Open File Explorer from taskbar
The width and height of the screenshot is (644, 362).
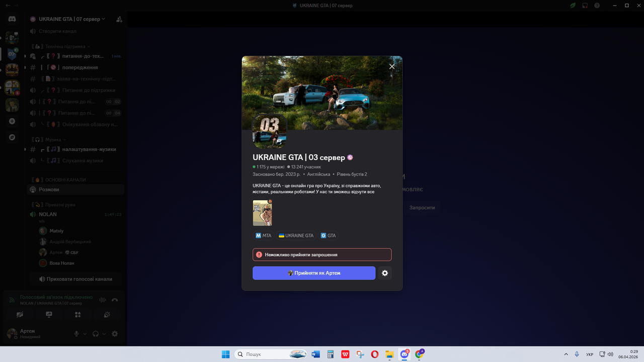tap(389, 354)
